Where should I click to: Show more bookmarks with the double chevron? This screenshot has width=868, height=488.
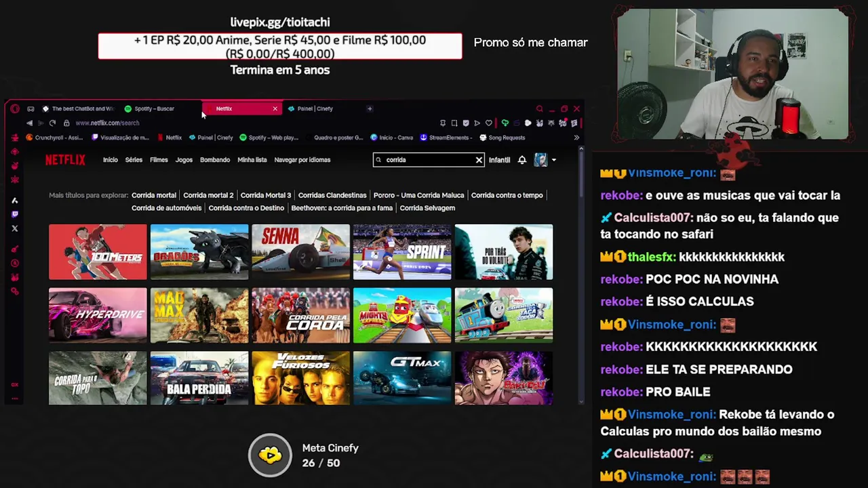pos(576,138)
